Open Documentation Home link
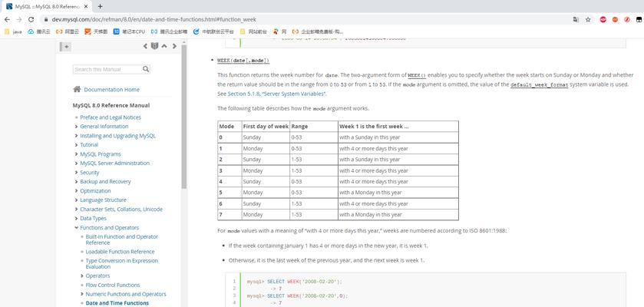 tap(112, 90)
